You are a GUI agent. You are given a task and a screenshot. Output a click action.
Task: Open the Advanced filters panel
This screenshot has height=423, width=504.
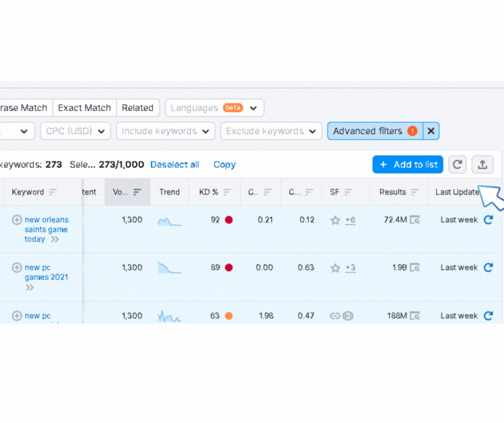click(x=375, y=131)
